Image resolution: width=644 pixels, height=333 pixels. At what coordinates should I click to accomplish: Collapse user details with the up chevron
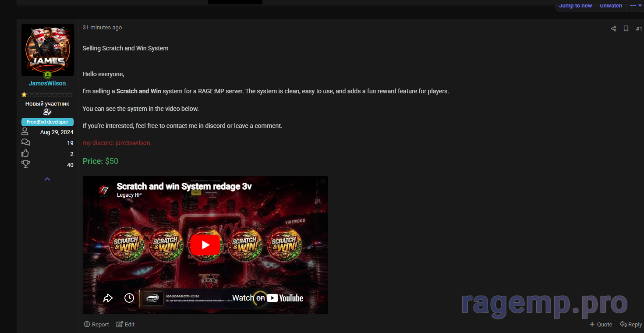click(47, 179)
